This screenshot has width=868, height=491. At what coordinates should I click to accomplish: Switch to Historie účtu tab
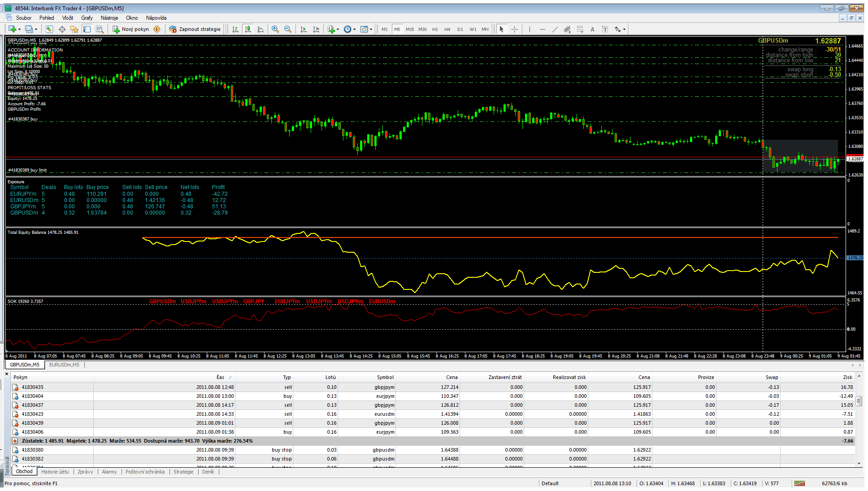click(55, 472)
